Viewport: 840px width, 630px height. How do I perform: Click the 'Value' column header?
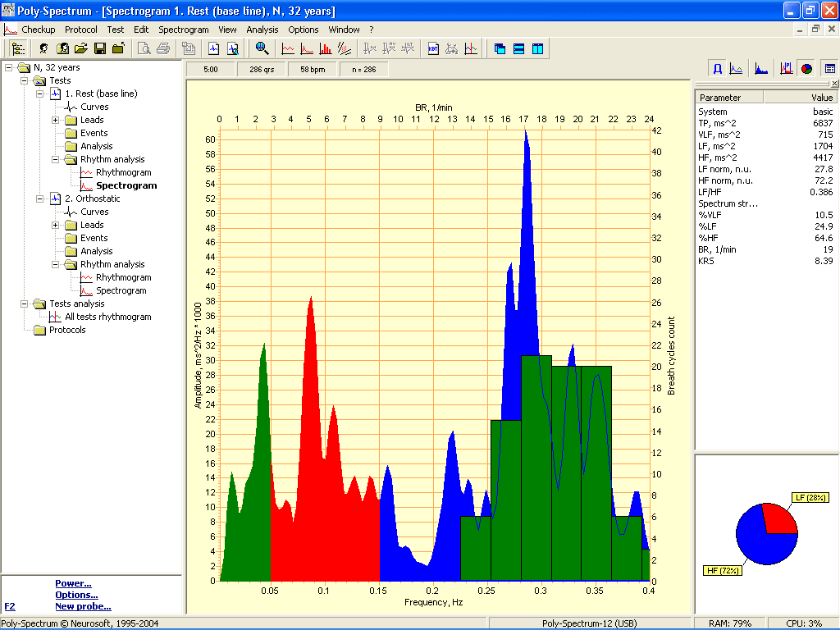(801, 97)
